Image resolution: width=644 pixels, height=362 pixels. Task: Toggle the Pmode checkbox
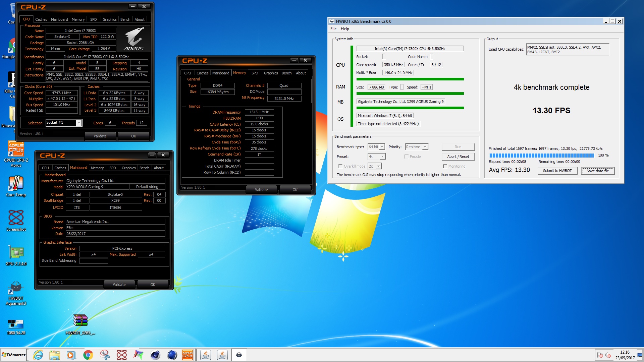407,157
